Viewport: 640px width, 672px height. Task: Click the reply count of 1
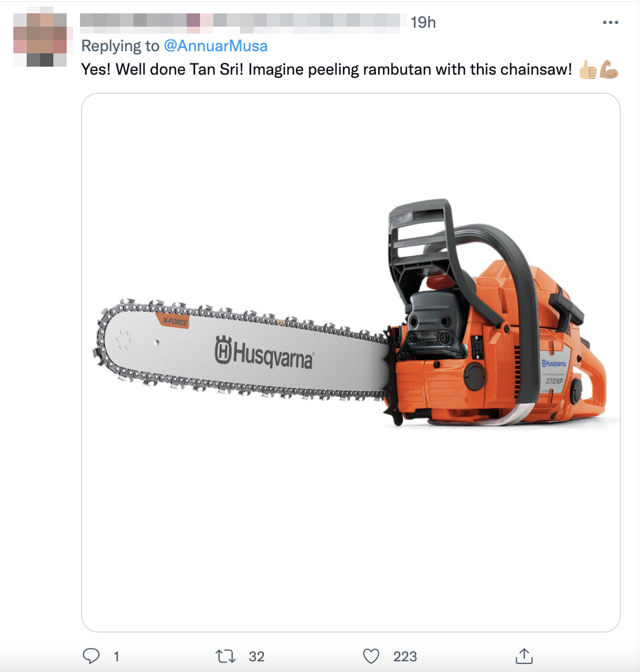click(116, 657)
